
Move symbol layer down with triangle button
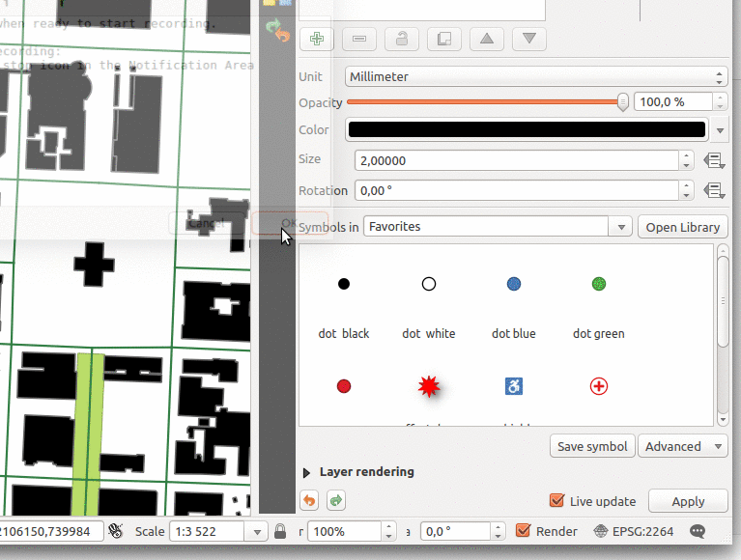point(529,39)
